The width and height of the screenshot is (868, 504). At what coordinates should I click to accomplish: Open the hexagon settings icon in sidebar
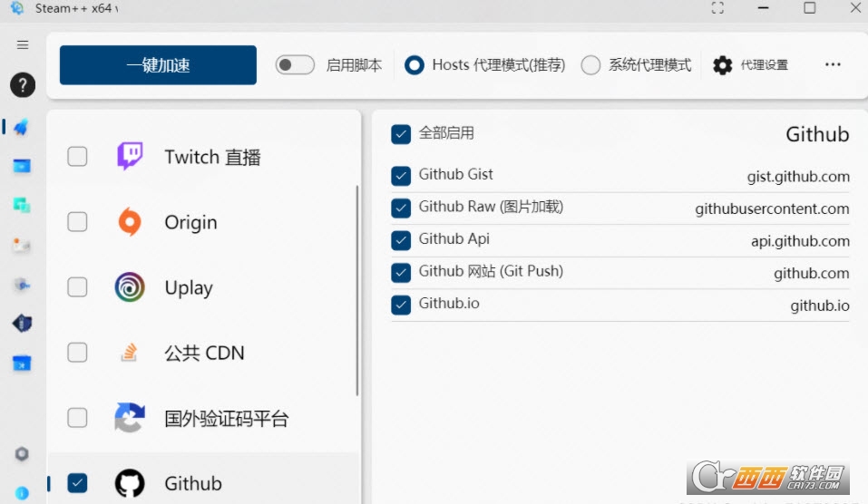click(x=22, y=454)
